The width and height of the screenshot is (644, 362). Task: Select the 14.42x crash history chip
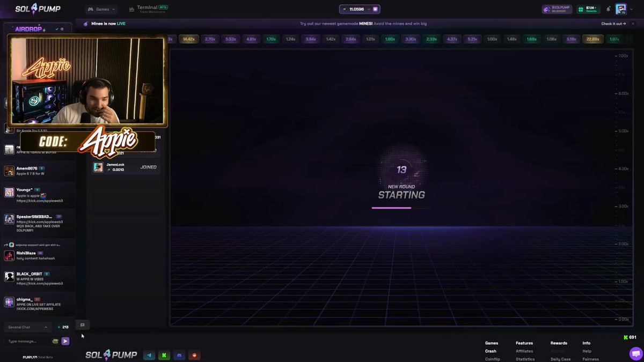tap(189, 39)
